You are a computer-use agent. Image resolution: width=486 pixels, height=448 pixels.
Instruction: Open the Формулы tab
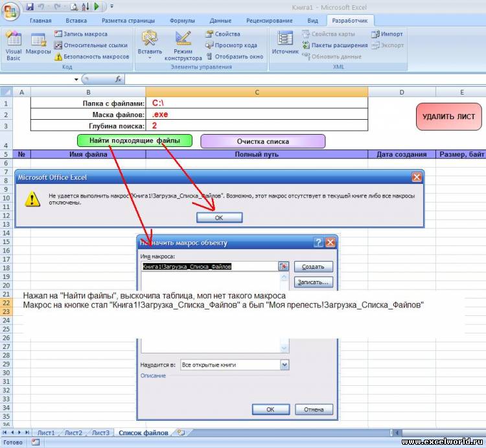[x=182, y=21]
